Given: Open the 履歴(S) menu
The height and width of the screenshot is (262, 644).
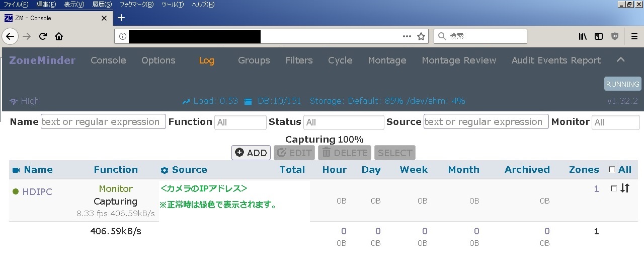Looking at the screenshot, I should pyautogui.click(x=102, y=5).
